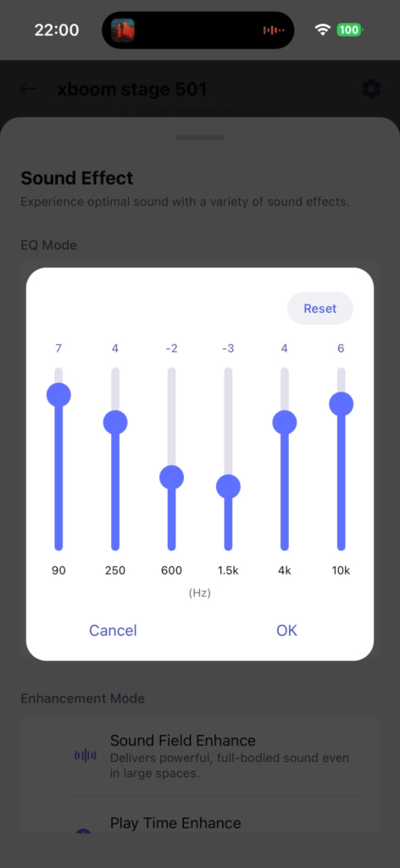Tap the sheet drag handle bar
Image resolution: width=400 pixels, height=868 pixels.
click(200, 137)
